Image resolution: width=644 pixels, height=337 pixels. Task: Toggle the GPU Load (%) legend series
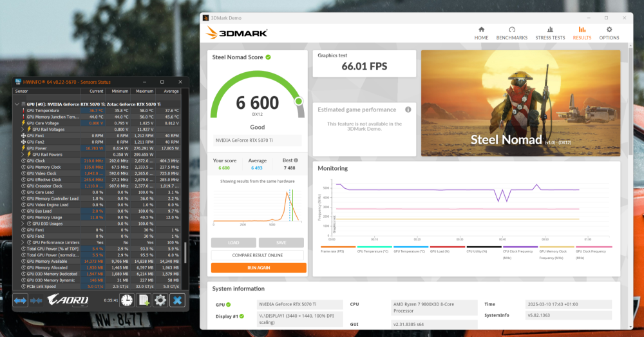tap(448, 250)
